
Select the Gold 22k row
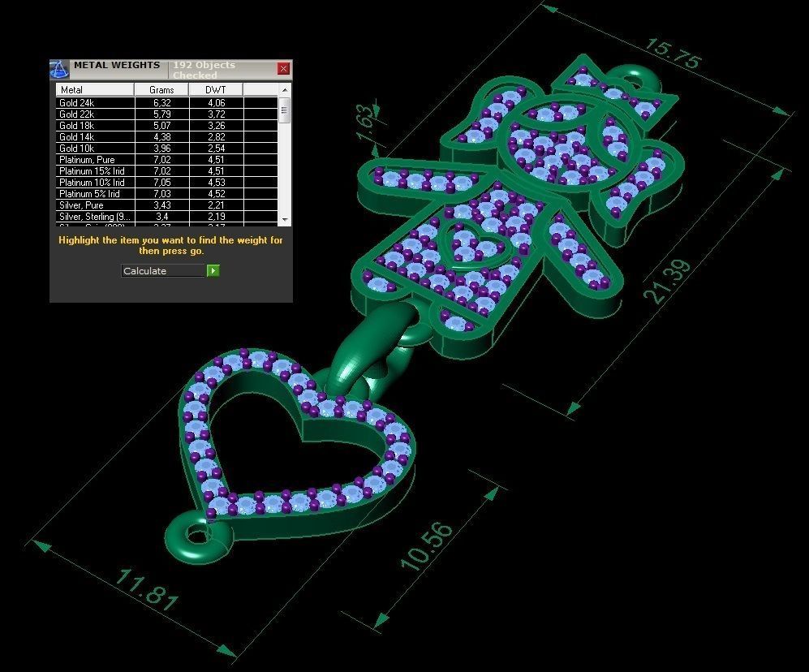pyautogui.click(x=95, y=114)
